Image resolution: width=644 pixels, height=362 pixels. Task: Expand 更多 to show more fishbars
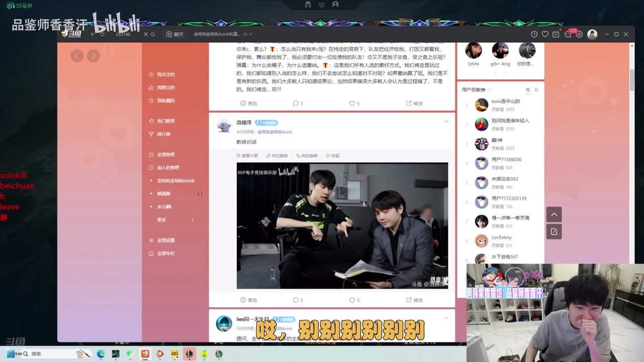point(161,220)
